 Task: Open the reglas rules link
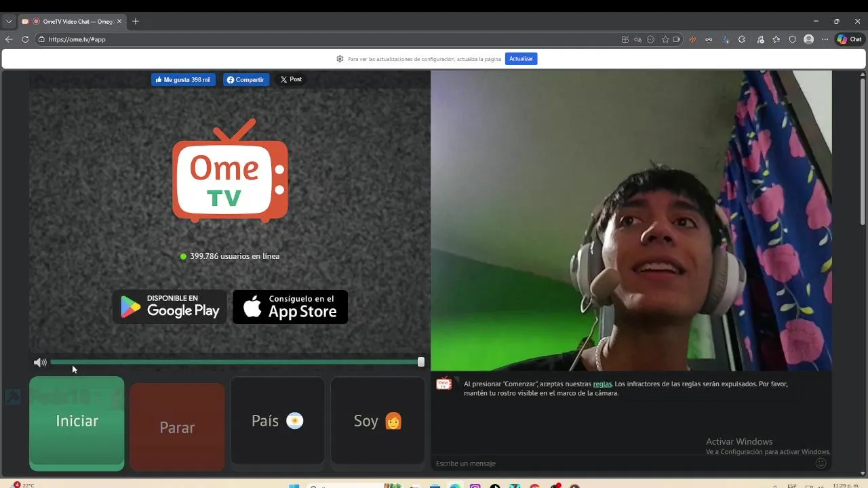[x=602, y=384]
